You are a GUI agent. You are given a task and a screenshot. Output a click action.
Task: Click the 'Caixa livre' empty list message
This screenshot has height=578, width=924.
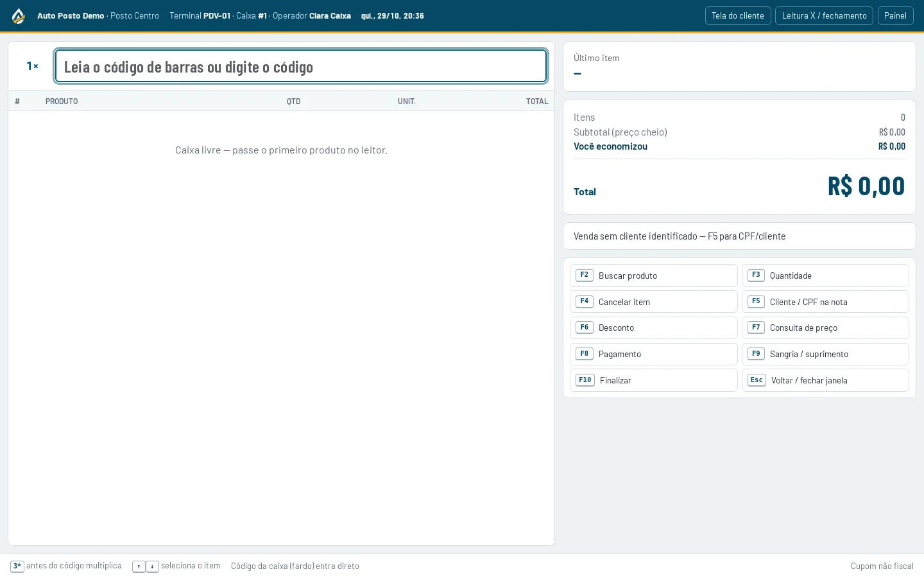coord(281,150)
